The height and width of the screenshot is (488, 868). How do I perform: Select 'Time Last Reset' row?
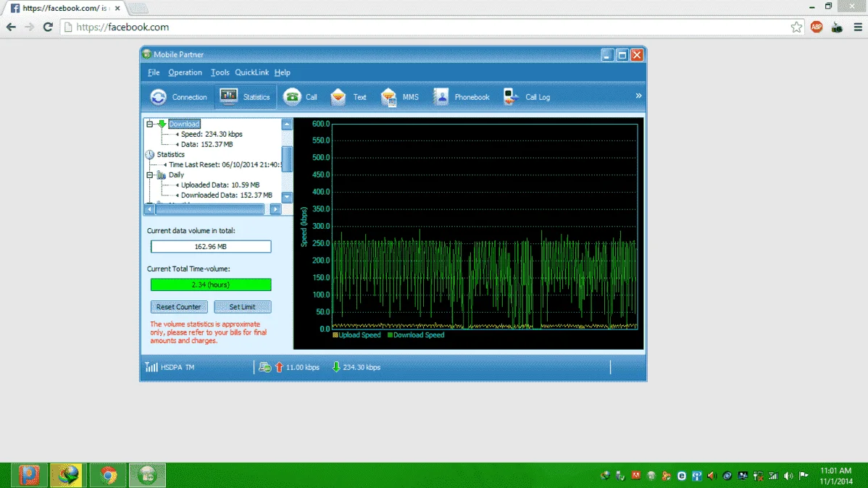click(225, 165)
